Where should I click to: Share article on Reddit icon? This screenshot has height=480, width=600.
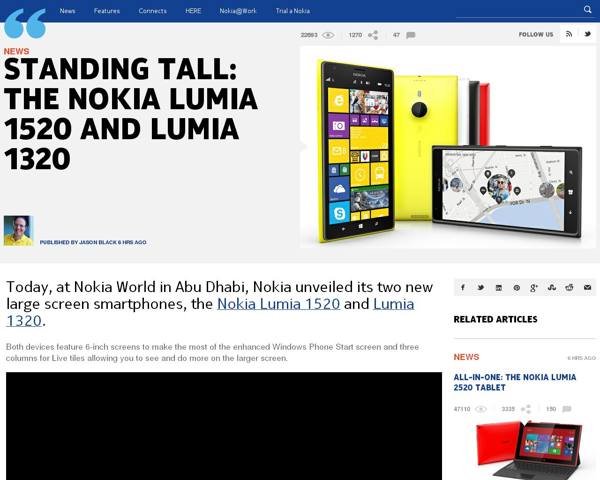(569, 287)
